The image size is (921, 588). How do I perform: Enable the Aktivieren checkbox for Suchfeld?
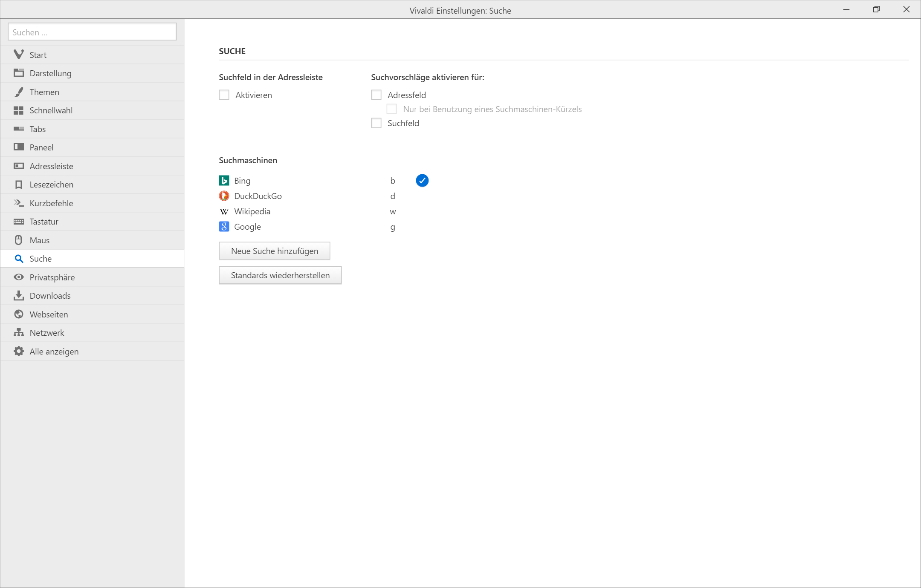(224, 95)
